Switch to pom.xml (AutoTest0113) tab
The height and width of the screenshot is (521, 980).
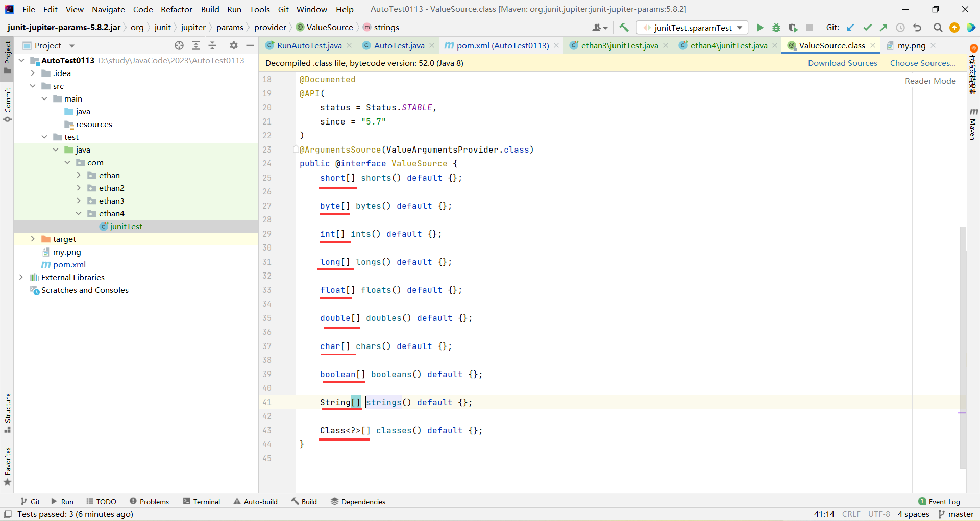(503, 45)
